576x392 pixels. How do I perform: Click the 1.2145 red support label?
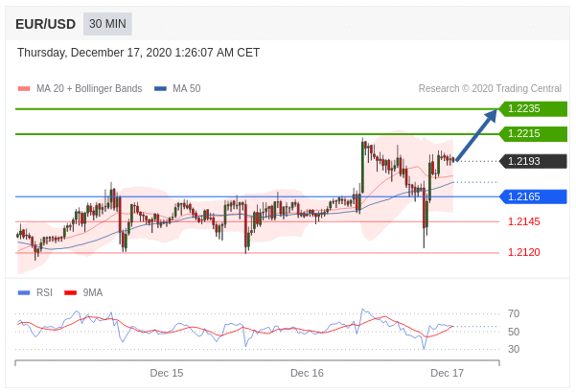[524, 221]
